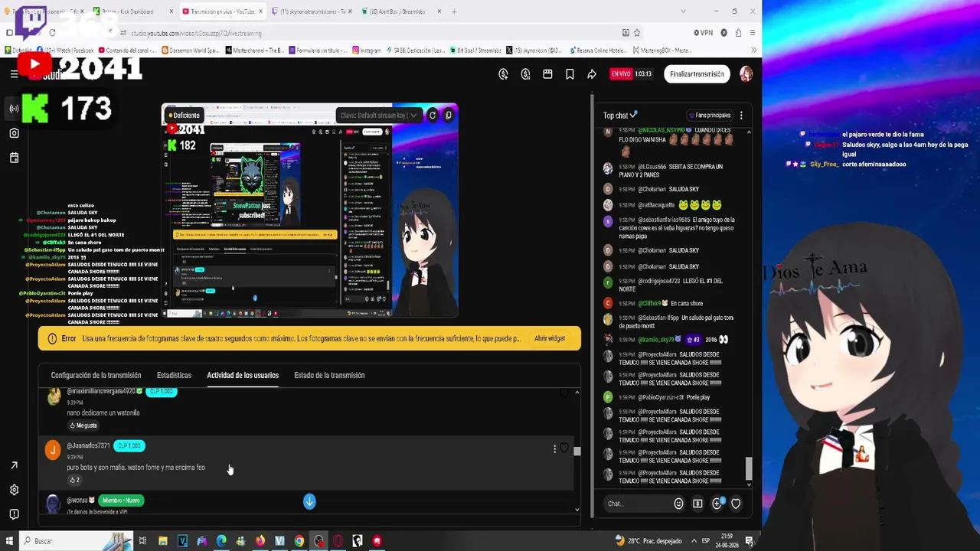Open a new browser tab with plus button
This screenshot has width=980, height=551.
(454, 11)
